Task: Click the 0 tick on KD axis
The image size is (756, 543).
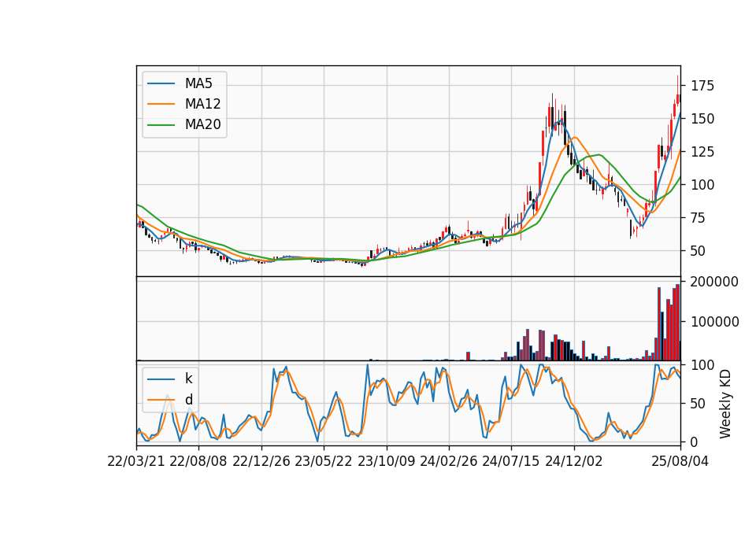Action: (x=695, y=441)
